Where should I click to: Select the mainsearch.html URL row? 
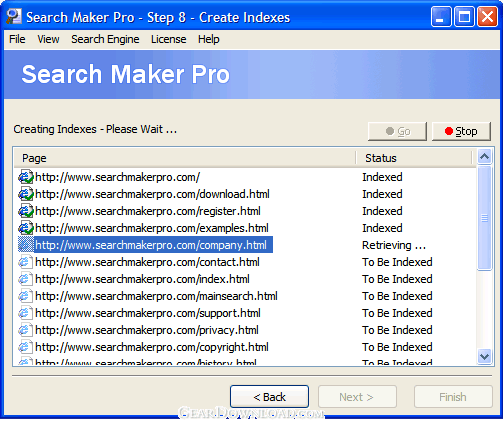[156, 296]
